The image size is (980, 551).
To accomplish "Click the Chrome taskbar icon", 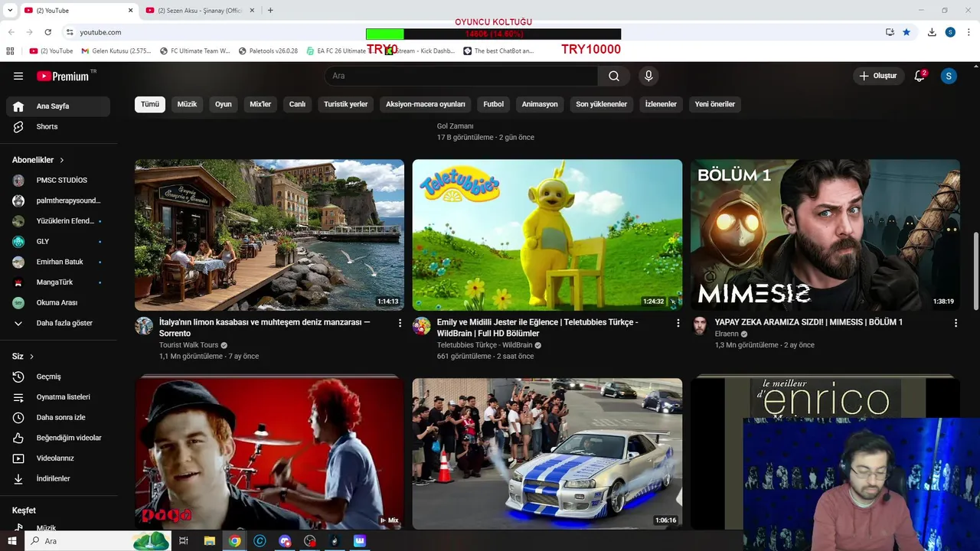I will [234, 541].
